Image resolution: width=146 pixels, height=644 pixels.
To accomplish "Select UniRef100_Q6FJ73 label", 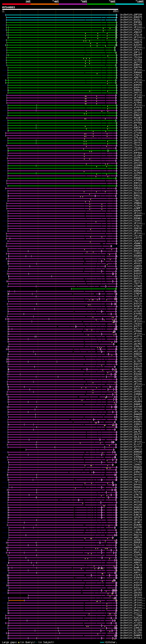I will click(131, 316).
